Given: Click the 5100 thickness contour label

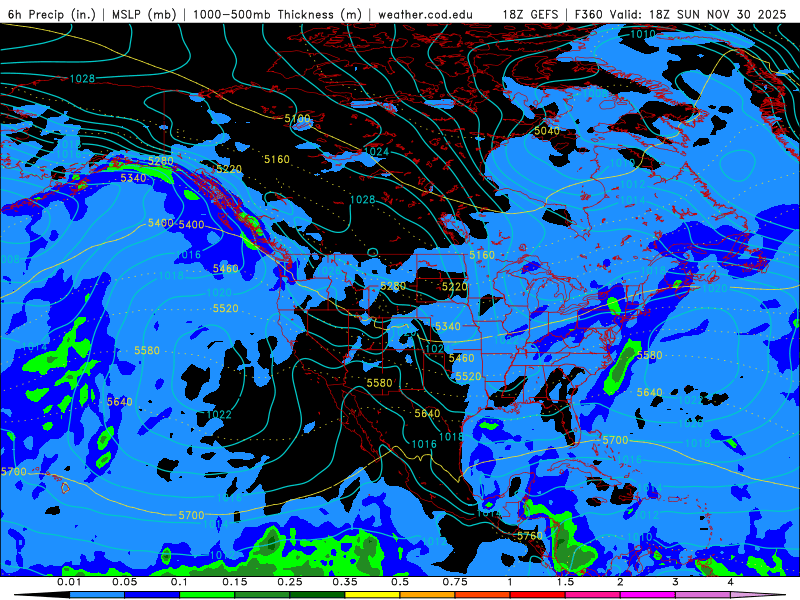Looking at the screenshot, I should 297,118.
